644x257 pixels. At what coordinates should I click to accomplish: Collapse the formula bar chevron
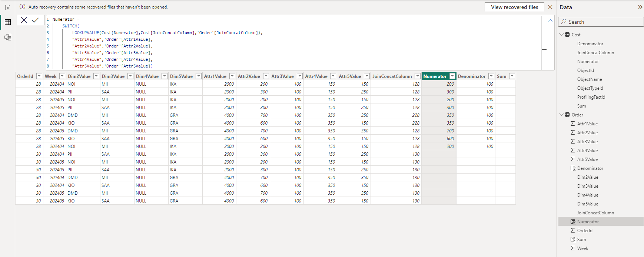point(550,20)
